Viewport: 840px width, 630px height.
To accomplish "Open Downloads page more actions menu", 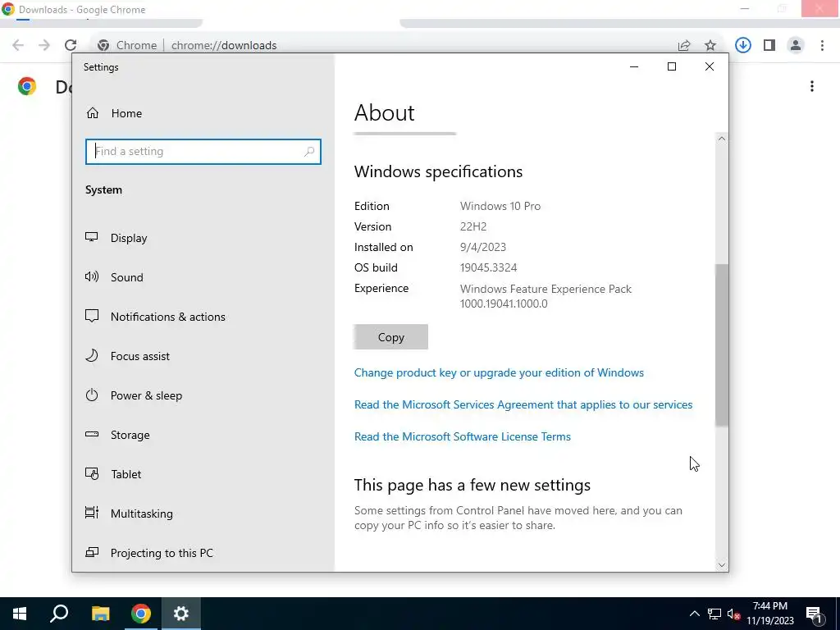I will pos(812,86).
